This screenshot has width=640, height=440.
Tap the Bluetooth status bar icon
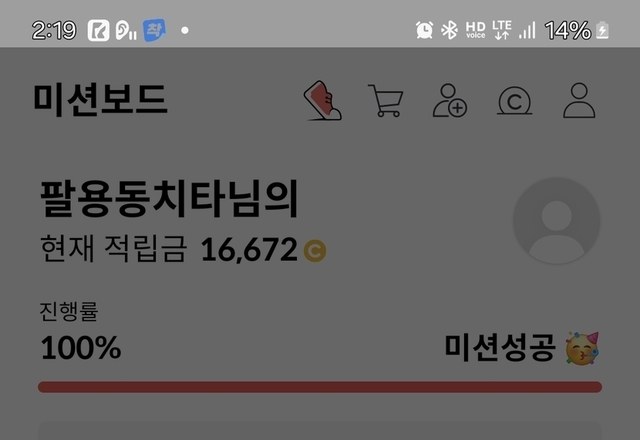tap(449, 30)
